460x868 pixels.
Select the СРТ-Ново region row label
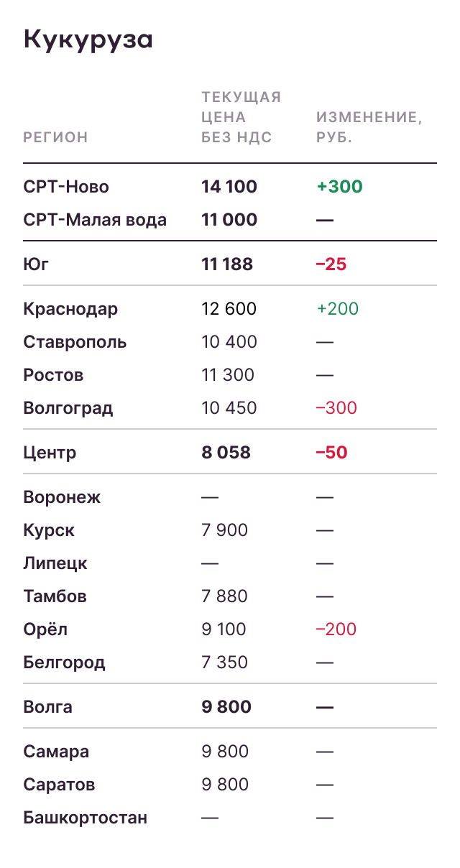[x=66, y=187]
